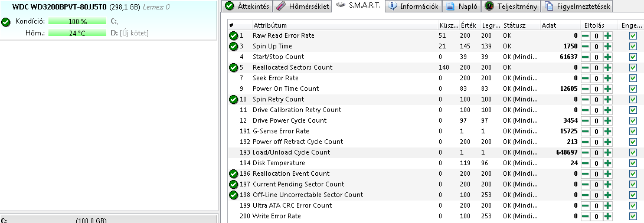
Task: Sort by the Érték column header
Action: [x=469, y=25]
